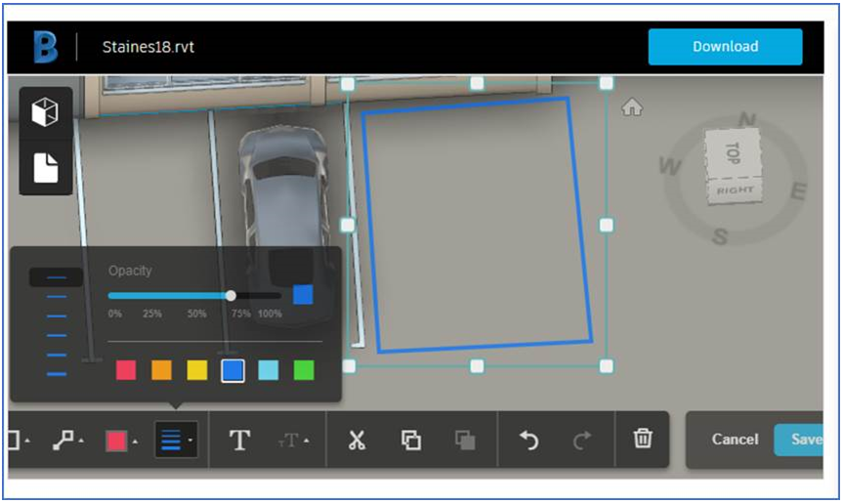
Task: Click the home view icon
Action: [632, 107]
